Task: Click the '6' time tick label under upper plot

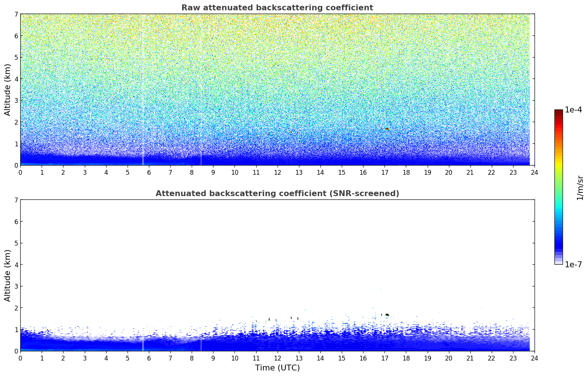Action: click(x=149, y=173)
